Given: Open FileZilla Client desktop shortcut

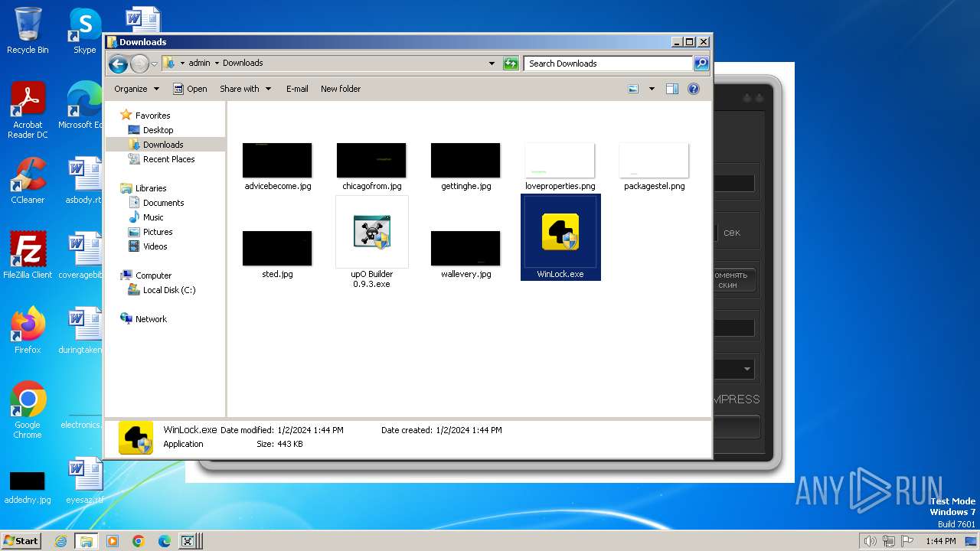Looking at the screenshot, I should (x=28, y=256).
